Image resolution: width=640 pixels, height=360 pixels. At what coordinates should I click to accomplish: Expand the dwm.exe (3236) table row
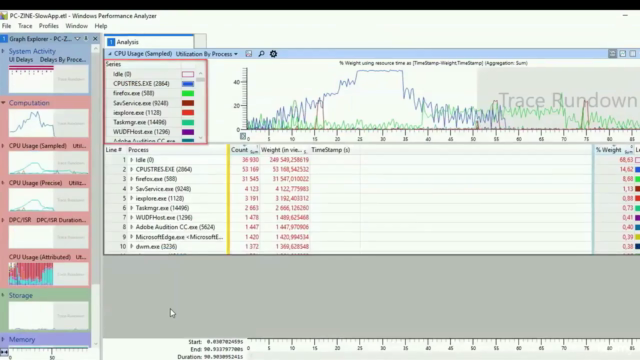[x=131, y=247]
